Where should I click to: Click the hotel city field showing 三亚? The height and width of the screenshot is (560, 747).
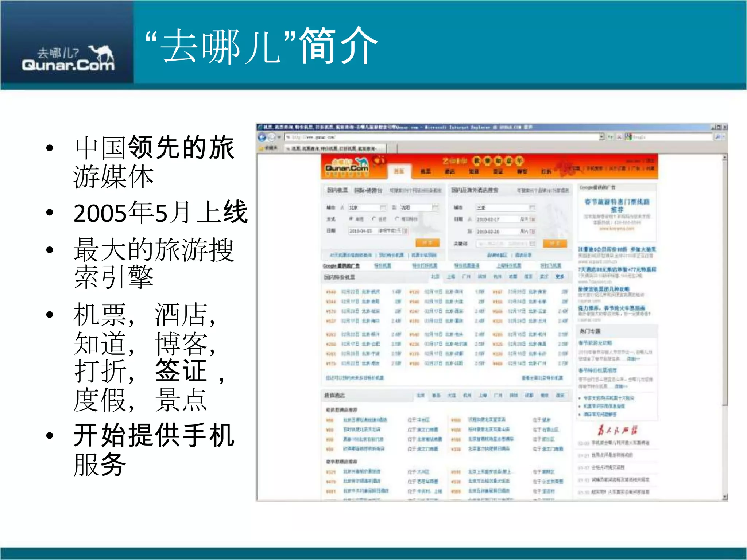506,207
